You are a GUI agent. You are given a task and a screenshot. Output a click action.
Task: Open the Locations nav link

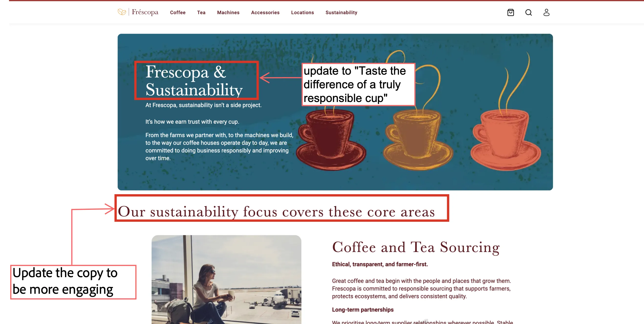[x=302, y=12]
